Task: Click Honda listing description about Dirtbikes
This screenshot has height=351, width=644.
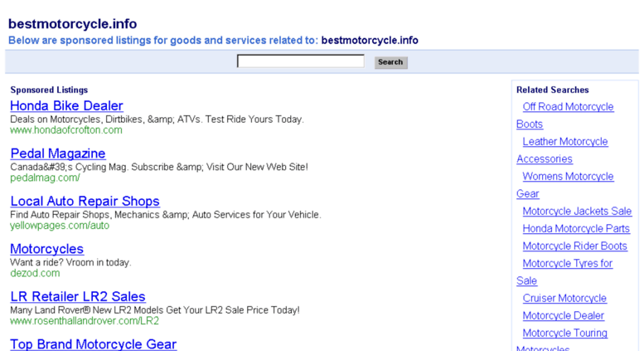Action: (157, 119)
